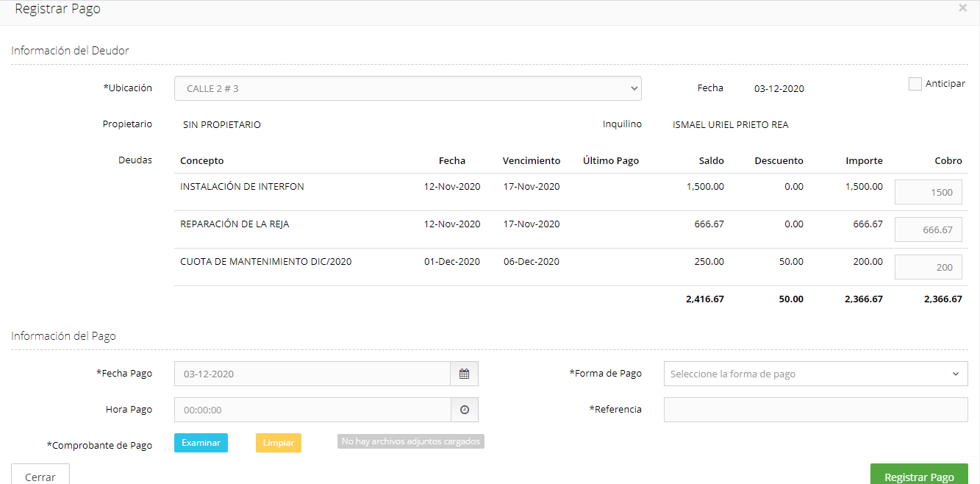The image size is (980, 484).
Task: Click the No hay archivos adjuntos cargados label
Action: click(410, 441)
